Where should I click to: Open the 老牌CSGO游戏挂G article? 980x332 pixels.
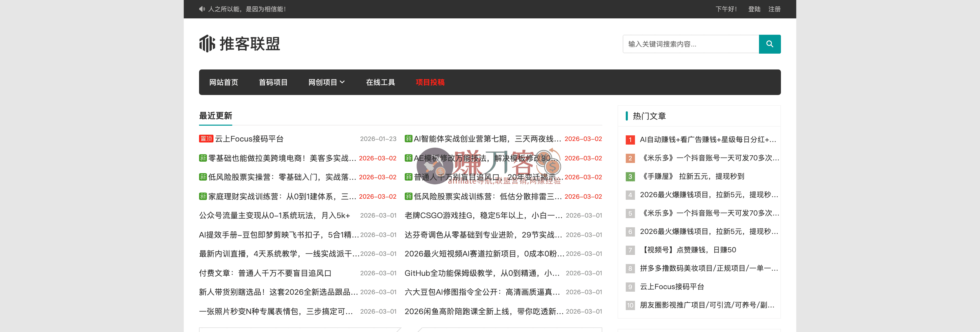tap(483, 216)
